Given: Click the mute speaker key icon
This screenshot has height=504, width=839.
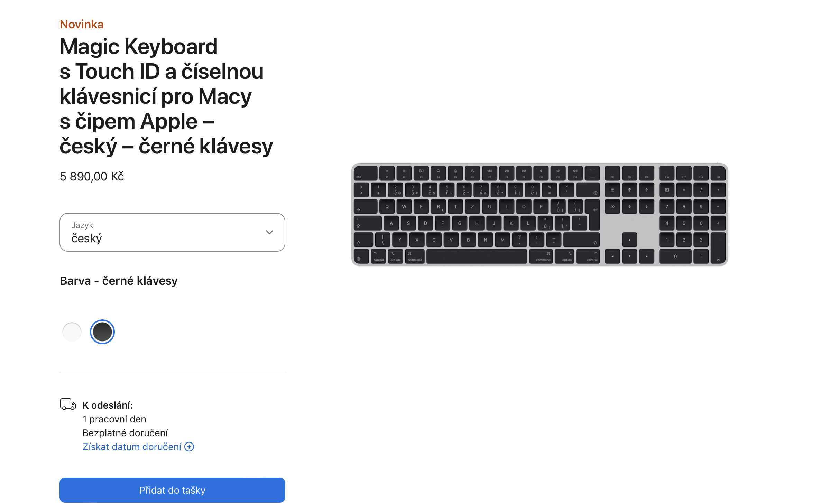Looking at the screenshot, I should click(541, 171).
